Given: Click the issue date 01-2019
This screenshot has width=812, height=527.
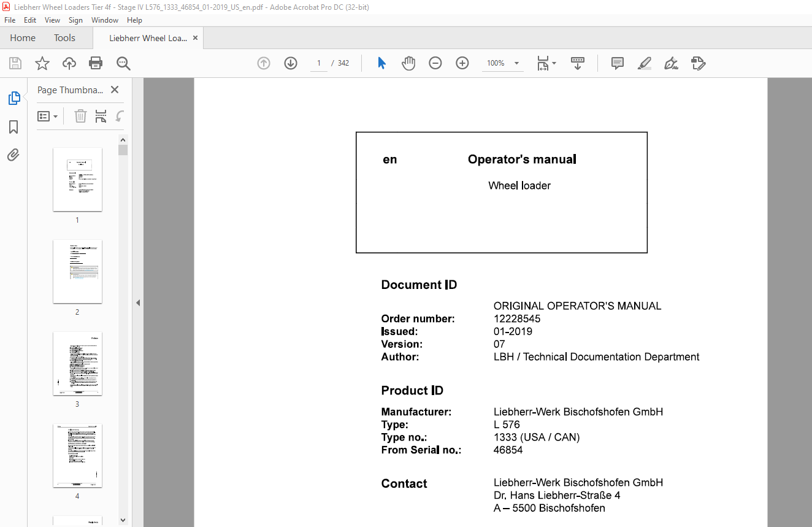Looking at the screenshot, I should [513, 331].
